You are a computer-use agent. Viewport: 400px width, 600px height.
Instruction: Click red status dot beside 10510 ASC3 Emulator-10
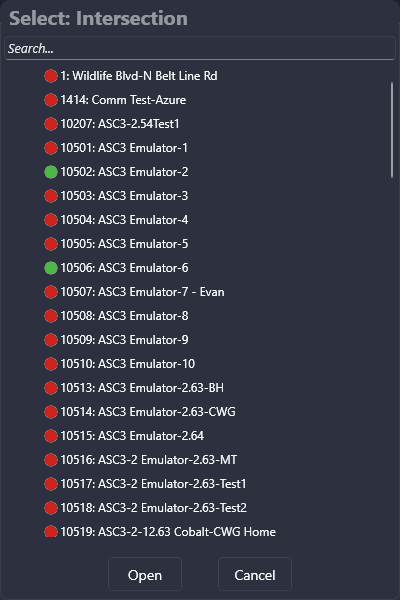(51, 364)
